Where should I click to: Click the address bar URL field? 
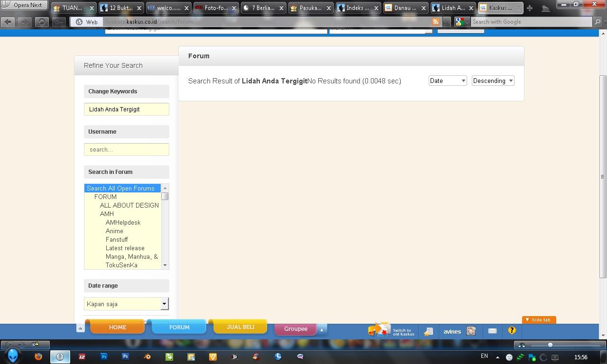pos(266,22)
